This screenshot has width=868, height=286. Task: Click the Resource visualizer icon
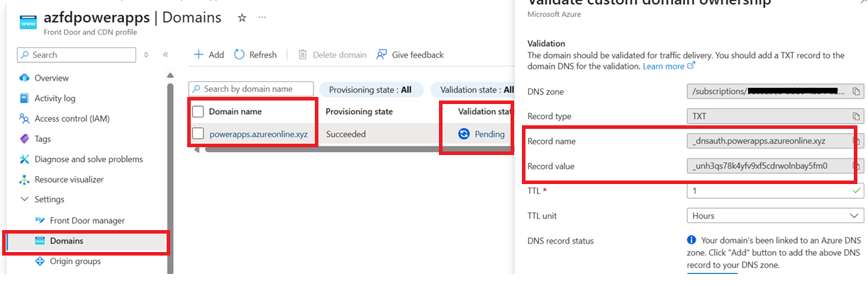pyautogui.click(x=24, y=180)
